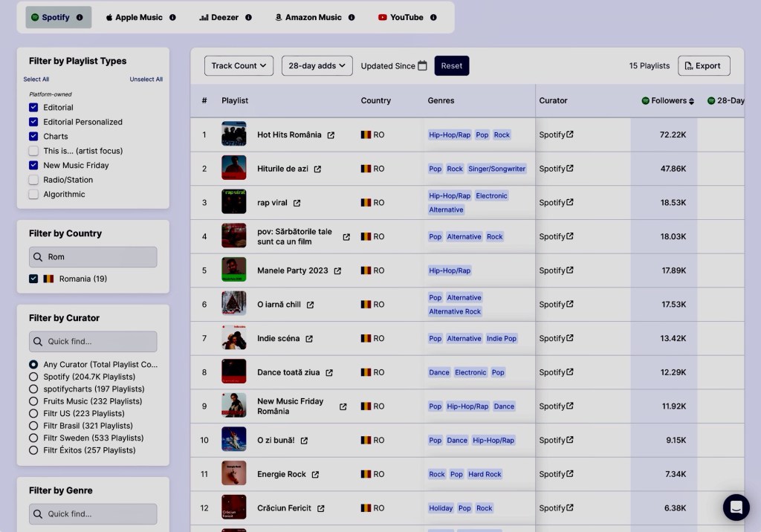Uncheck the Romania country checkbox
The width and height of the screenshot is (761, 532).
coord(33,279)
